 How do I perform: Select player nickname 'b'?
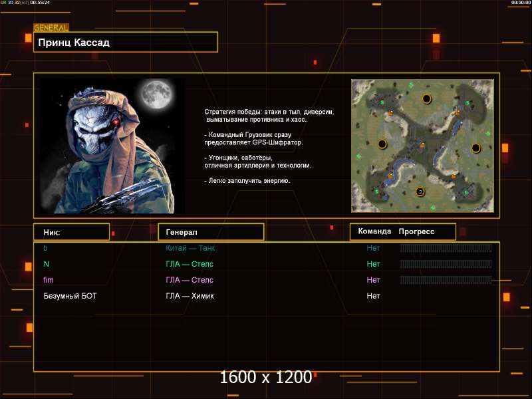point(45,248)
